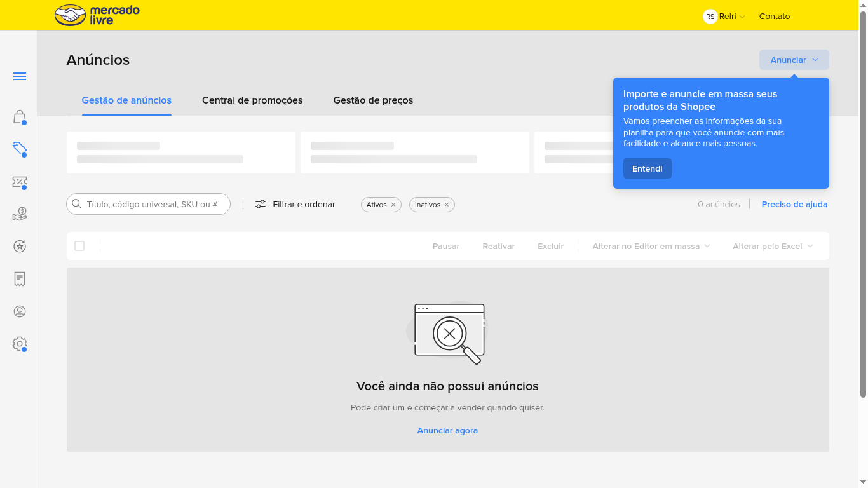Open the Filtrar e ordenar options

(295, 205)
